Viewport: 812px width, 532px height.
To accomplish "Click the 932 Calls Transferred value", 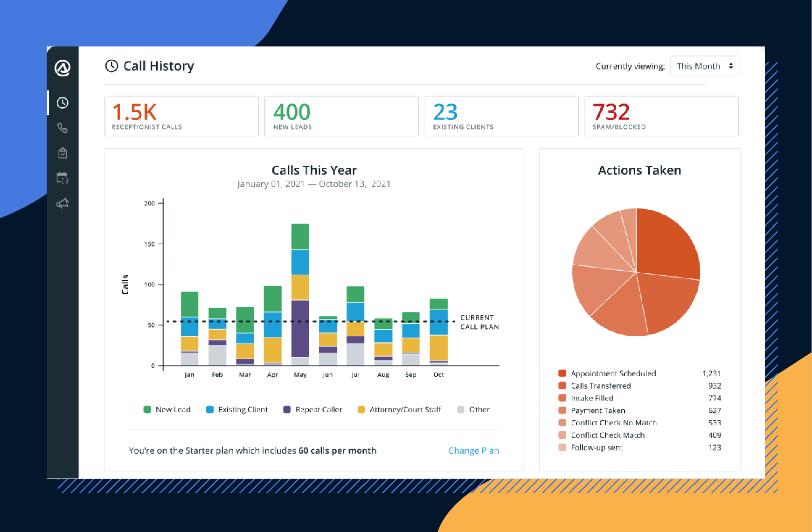I will (715, 386).
